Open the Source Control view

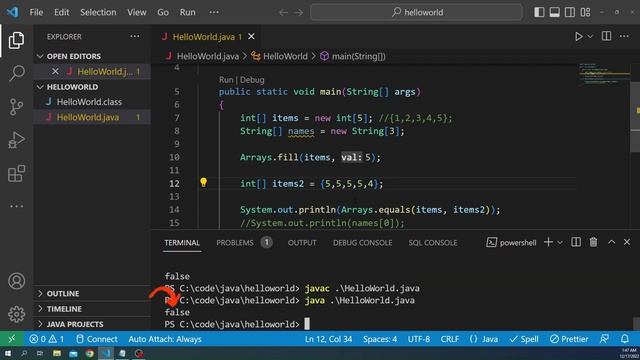coord(16,107)
